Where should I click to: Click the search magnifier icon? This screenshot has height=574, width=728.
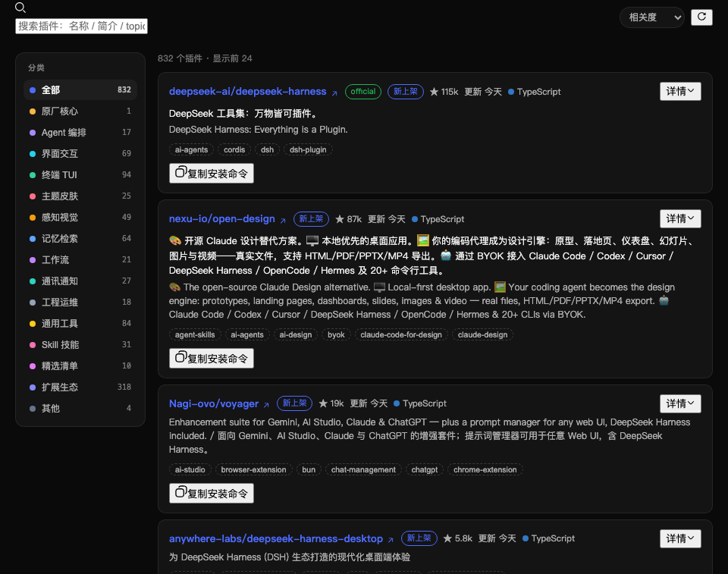pyautogui.click(x=20, y=8)
